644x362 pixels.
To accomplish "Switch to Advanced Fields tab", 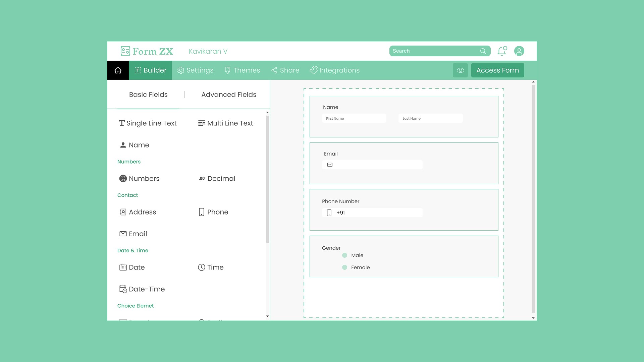I will click(x=229, y=95).
